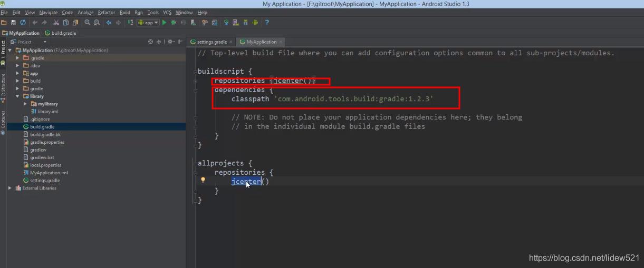The height and width of the screenshot is (268, 644).
Task: Select settings.gradle file in project tree
Action: [42, 180]
